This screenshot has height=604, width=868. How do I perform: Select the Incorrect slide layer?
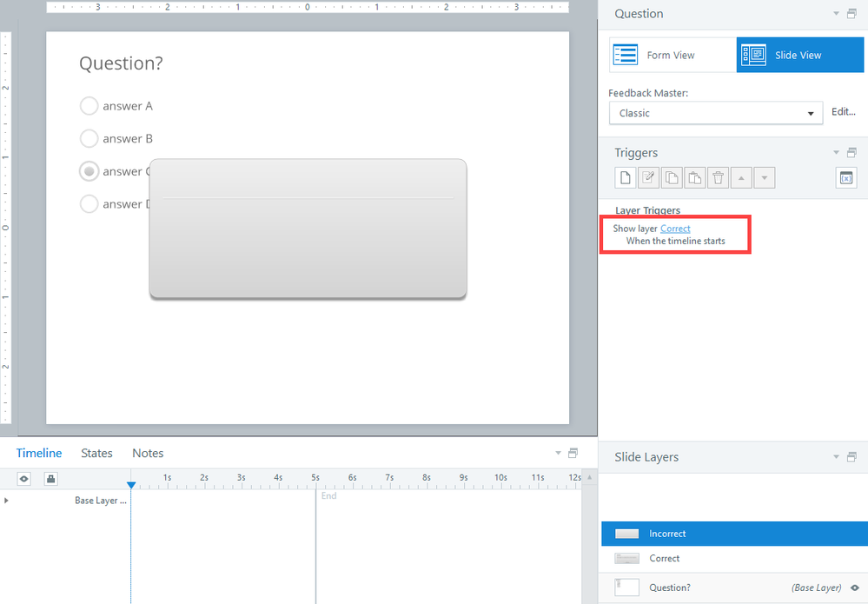[x=734, y=534]
